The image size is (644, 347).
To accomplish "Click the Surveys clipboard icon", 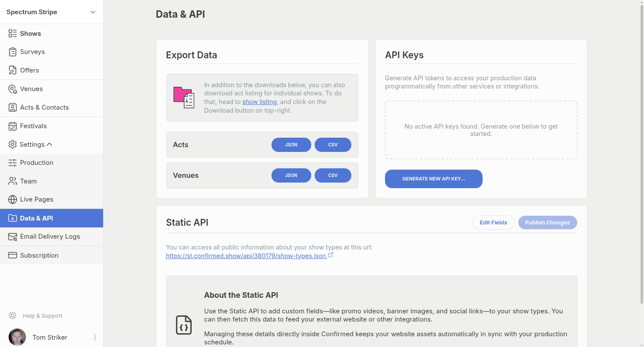I will pyautogui.click(x=13, y=52).
